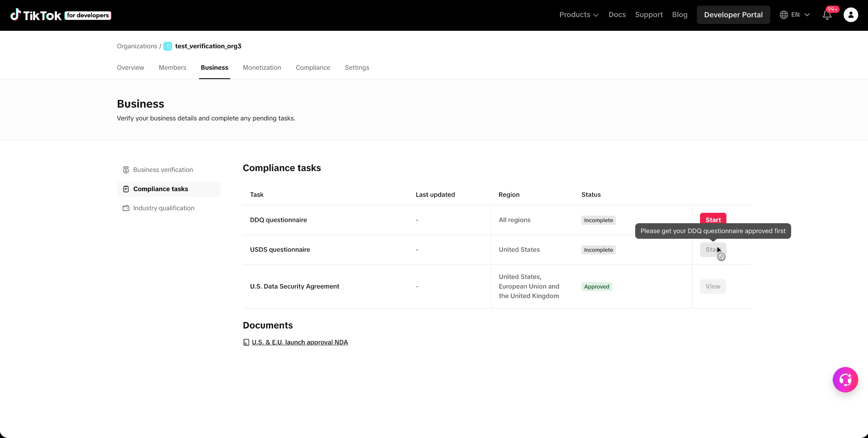
Task: Click the All regions cell
Action: [515, 220]
